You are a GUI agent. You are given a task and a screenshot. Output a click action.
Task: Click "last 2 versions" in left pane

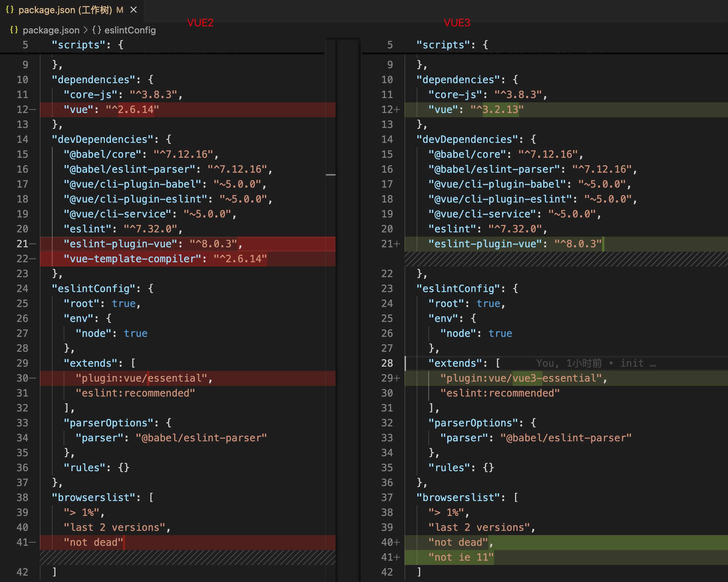(114, 527)
